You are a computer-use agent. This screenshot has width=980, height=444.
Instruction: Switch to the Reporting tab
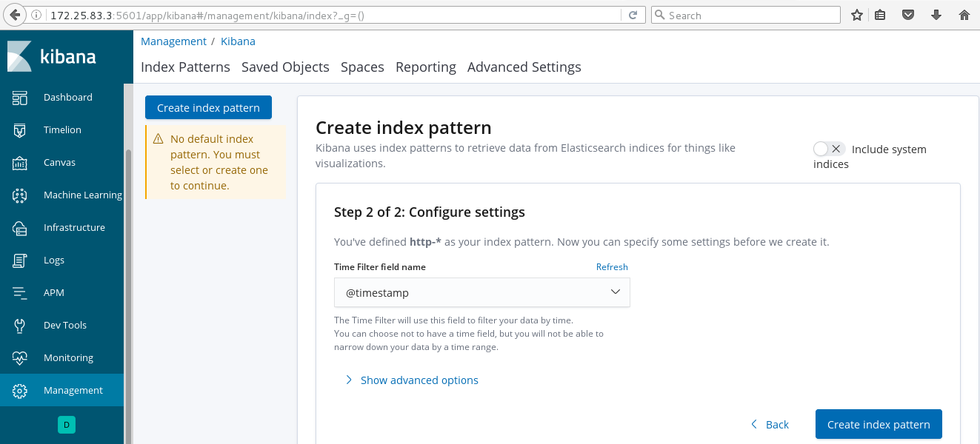(426, 67)
